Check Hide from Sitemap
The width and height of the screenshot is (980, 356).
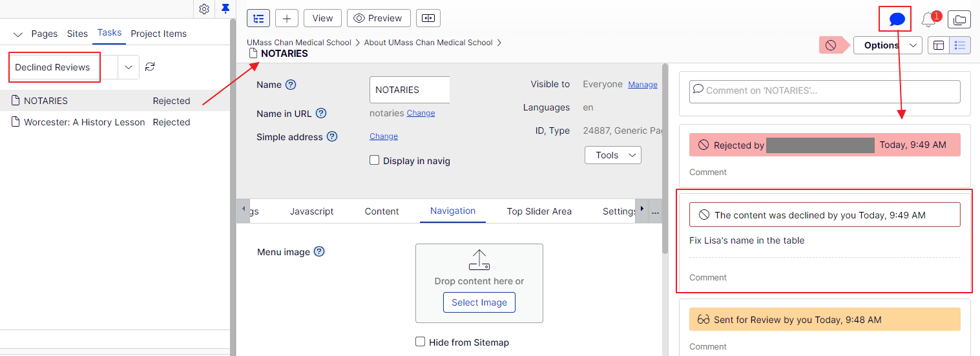pyautogui.click(x=421, y=342)
